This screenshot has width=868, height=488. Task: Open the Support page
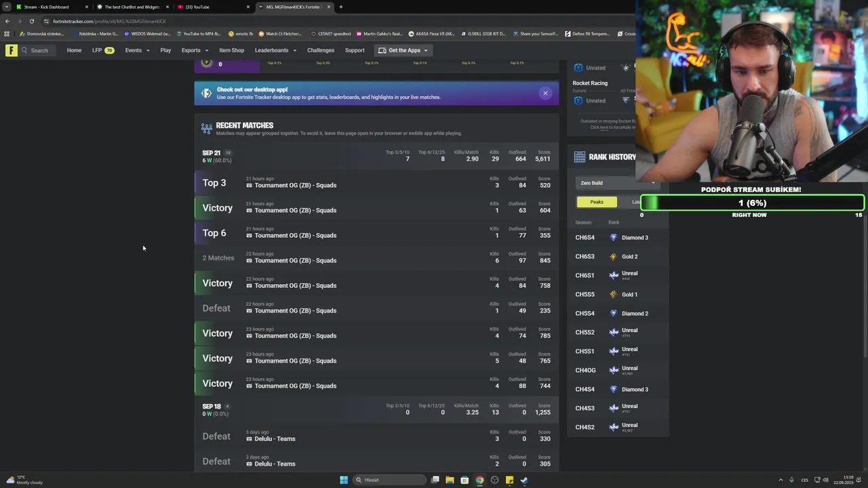click(x=355, y=50)
